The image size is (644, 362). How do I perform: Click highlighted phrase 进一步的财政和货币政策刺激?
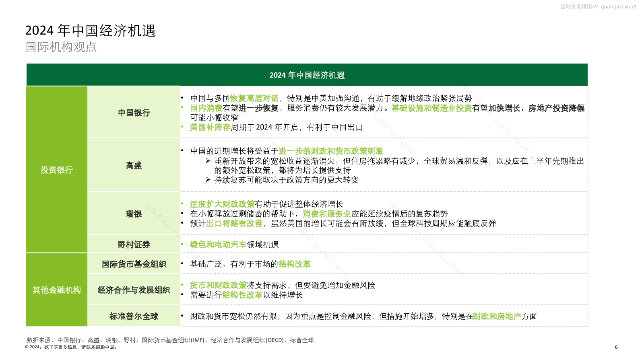[331, 151]
